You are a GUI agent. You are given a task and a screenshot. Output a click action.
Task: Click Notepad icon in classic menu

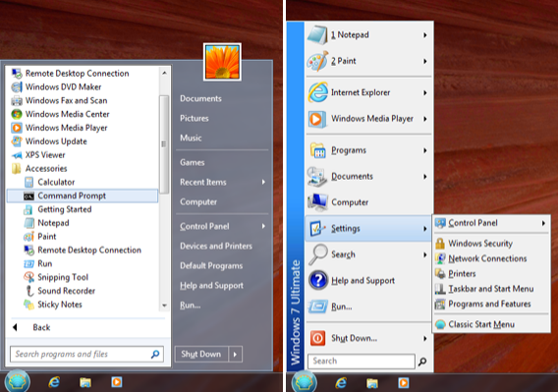[317, 35]
